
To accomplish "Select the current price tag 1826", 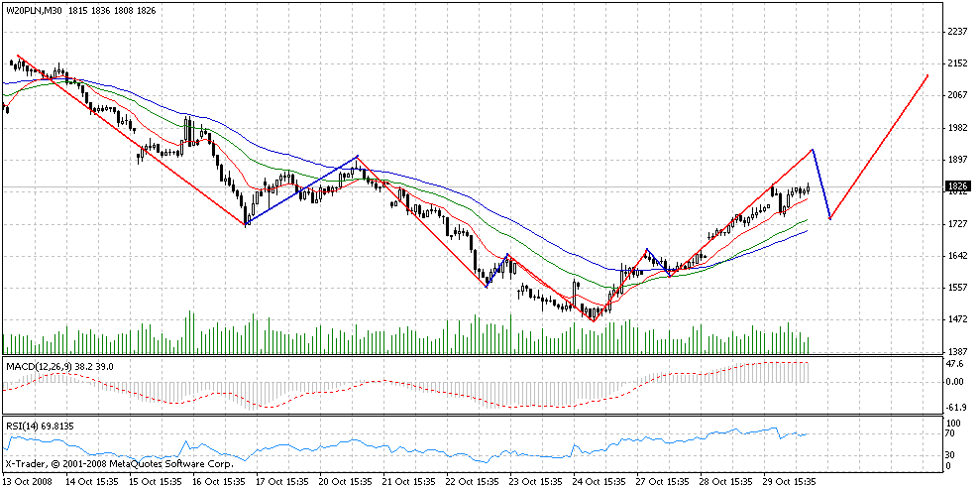I will (957, 186).
